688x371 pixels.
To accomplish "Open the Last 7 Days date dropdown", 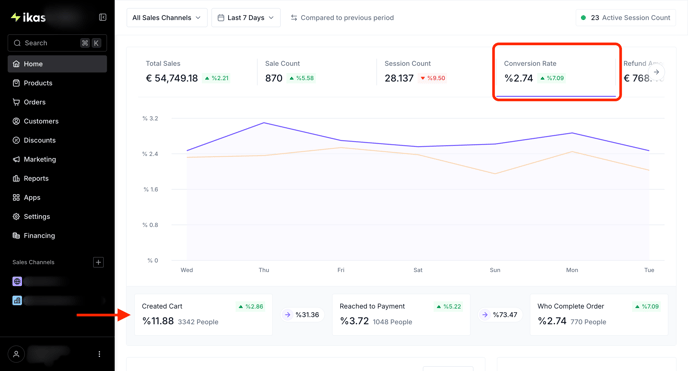I will 246,18.
